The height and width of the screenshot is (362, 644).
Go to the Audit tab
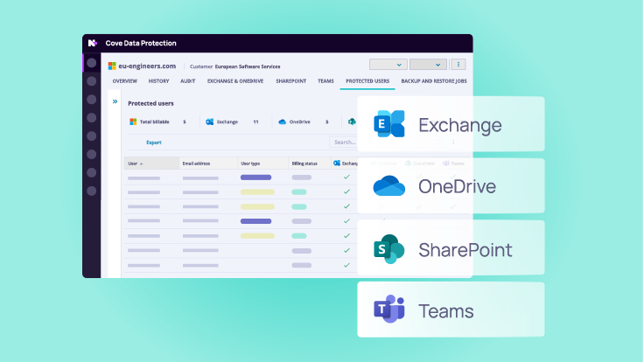coord(188,81)
